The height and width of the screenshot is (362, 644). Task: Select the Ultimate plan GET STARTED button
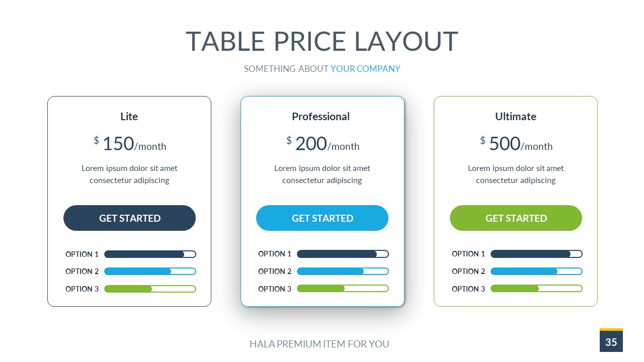click(x=516, y=218)
